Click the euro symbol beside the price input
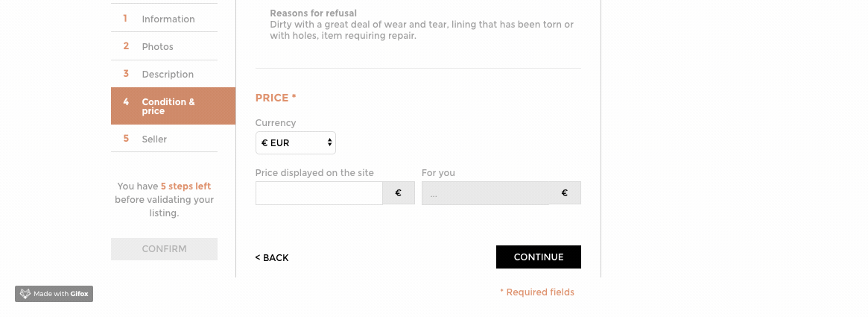 pos(399,193)
